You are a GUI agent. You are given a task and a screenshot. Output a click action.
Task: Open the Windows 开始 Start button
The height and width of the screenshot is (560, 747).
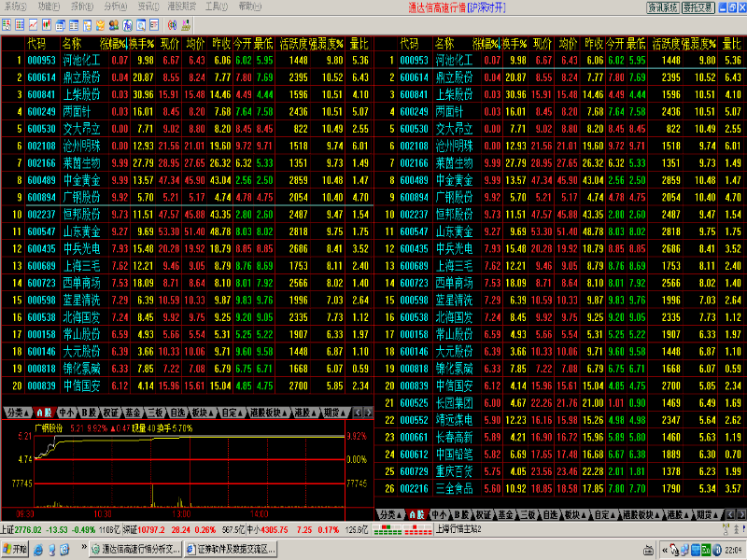click(x=15, y=550)
